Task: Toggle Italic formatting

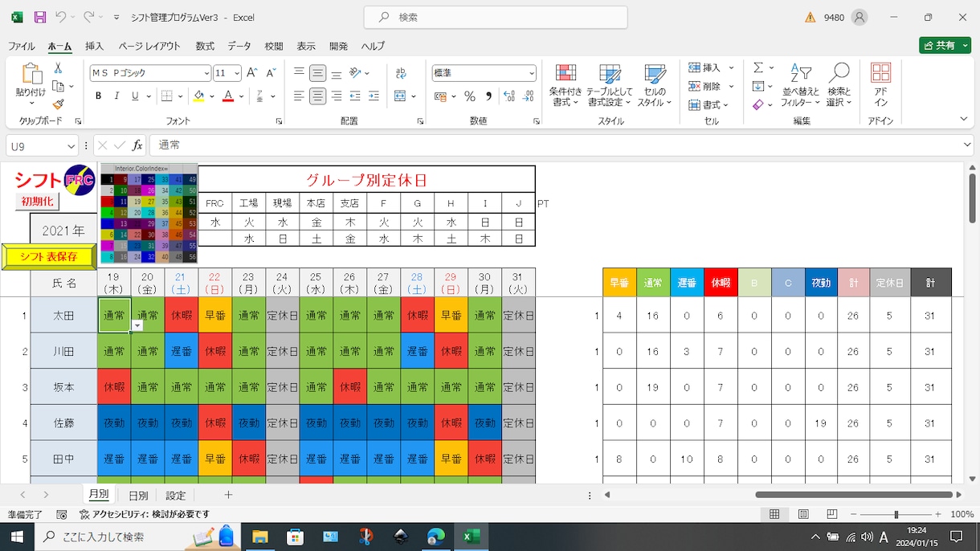Action: click(116, 96)
